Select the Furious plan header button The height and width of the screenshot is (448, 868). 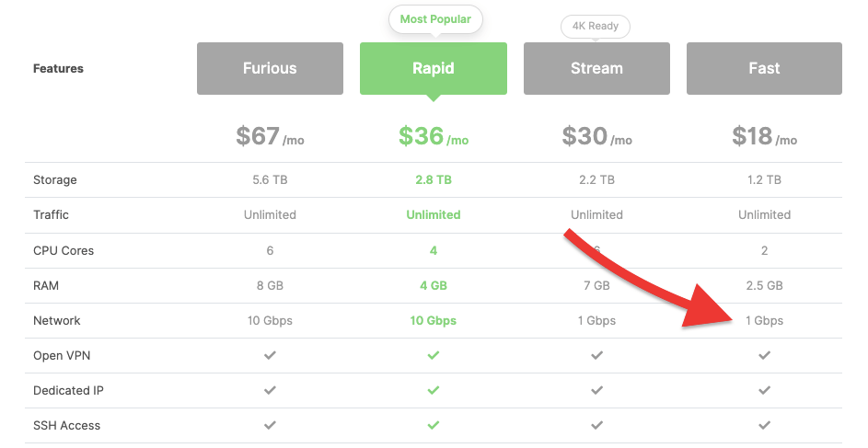tap(270, 68)
